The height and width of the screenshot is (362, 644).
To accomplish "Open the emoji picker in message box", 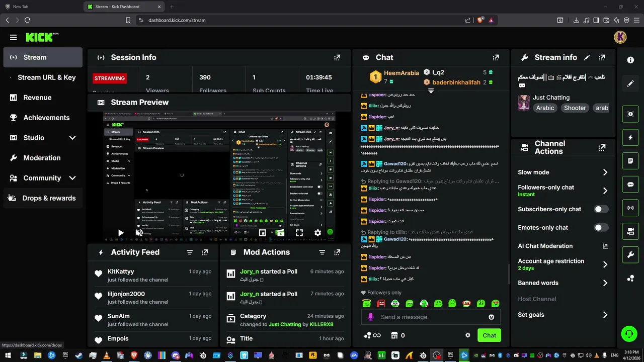I will 491,317.
